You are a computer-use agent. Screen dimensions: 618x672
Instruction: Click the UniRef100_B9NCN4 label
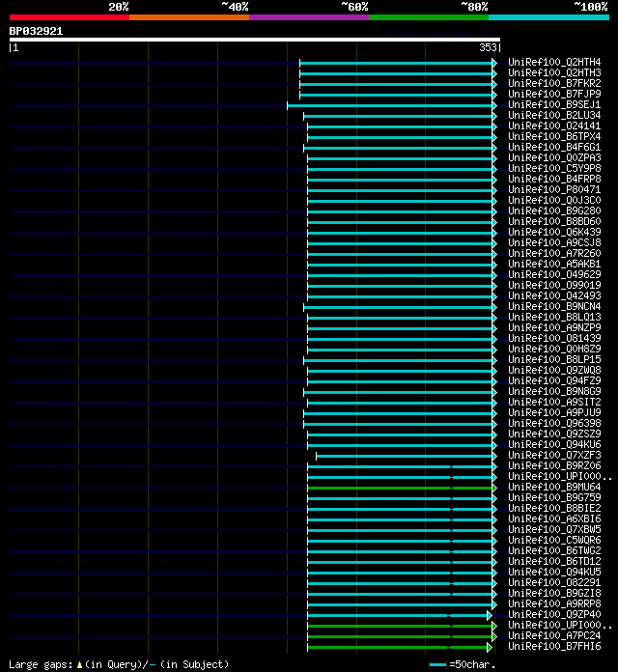point(554,306)
